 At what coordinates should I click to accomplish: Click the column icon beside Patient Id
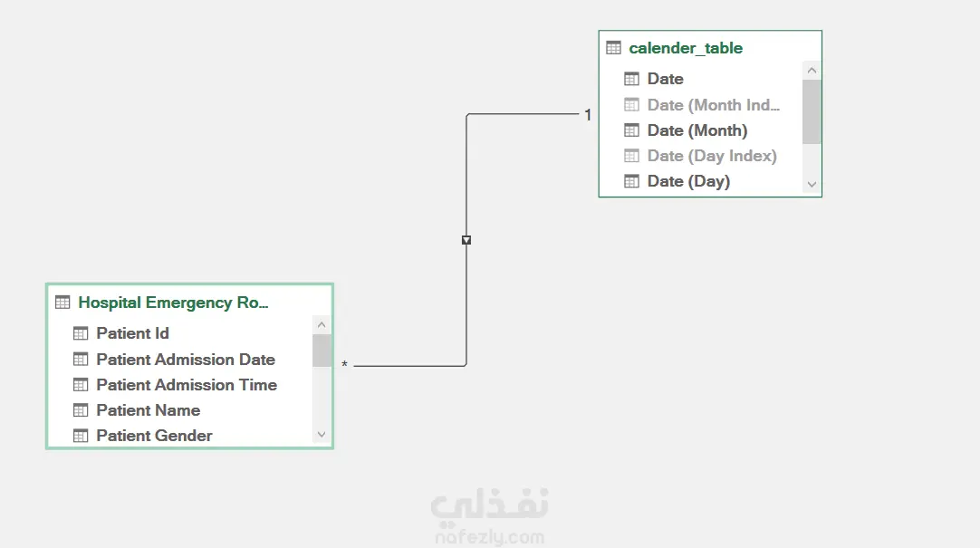point(81,333)
